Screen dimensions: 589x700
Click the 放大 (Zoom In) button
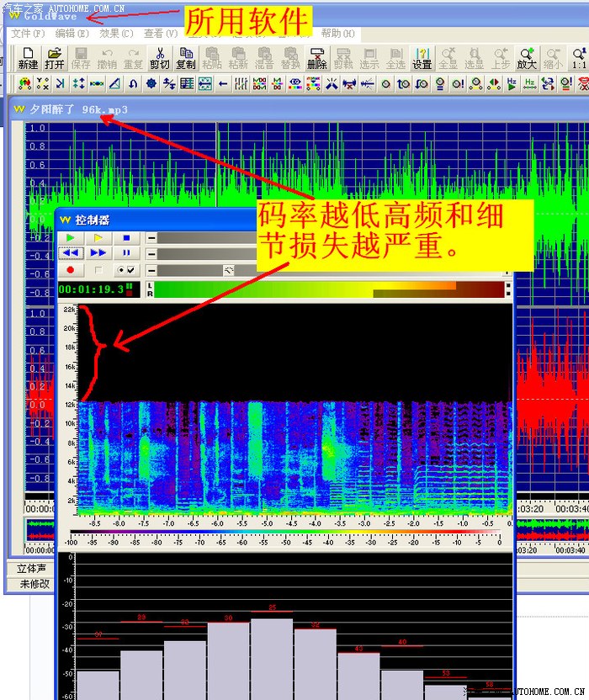527,59
